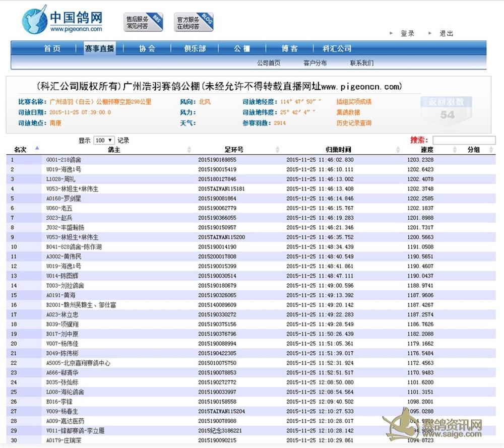Click the 登录 login link

pos(407,33)
